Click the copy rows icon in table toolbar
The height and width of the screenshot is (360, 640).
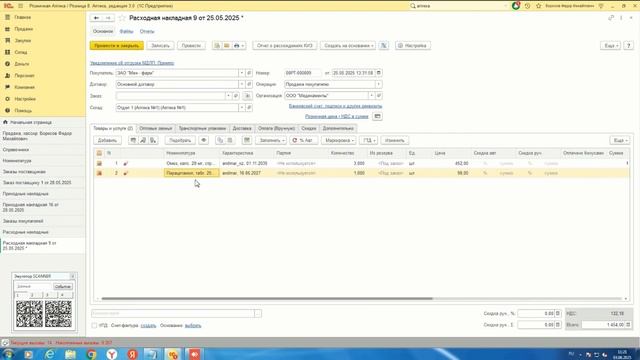220,140
